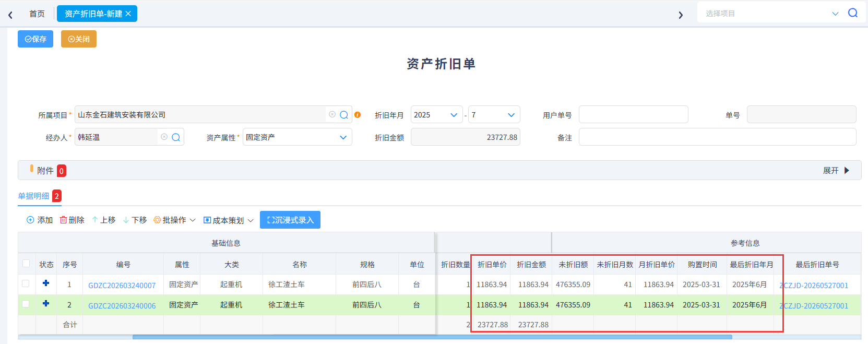Click the 删除 toolbar button
Viewport: 868px width, 344px height.
72,220
